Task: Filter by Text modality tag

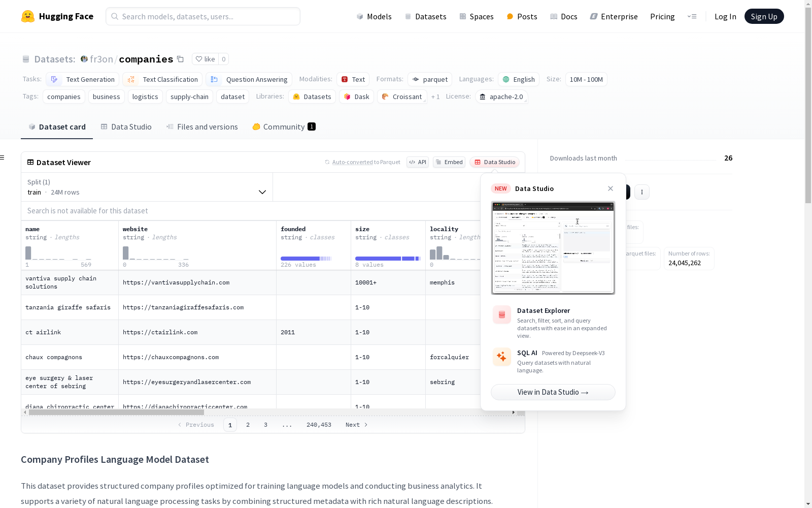Action: (x=353, y=79)
